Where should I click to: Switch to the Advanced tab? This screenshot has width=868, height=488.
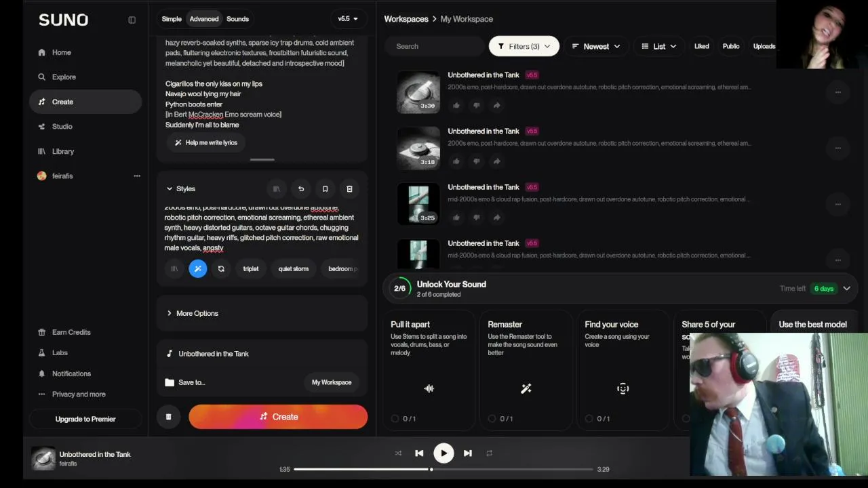pos(204,19)
